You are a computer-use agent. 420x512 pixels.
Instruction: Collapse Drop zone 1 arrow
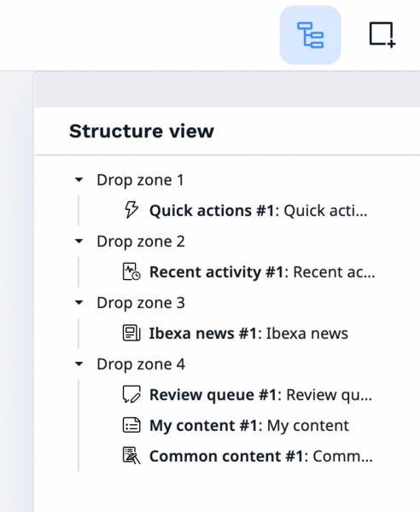point(79,179)
